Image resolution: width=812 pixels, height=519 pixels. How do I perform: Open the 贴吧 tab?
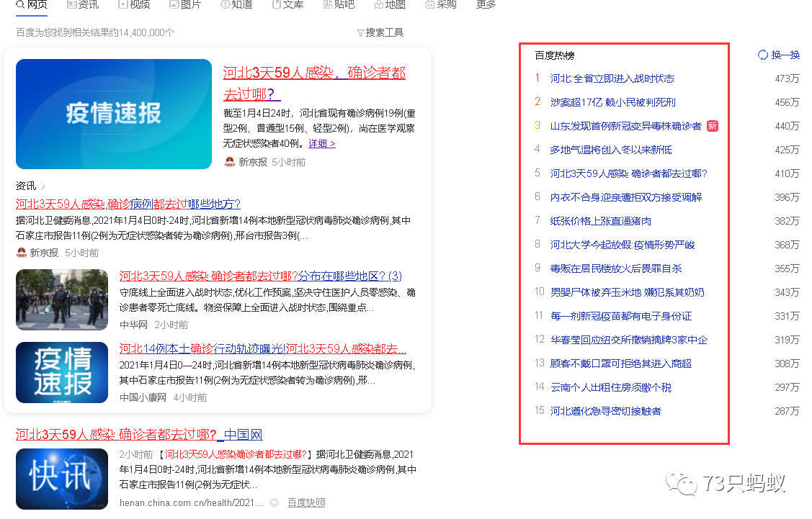[339, 4]
